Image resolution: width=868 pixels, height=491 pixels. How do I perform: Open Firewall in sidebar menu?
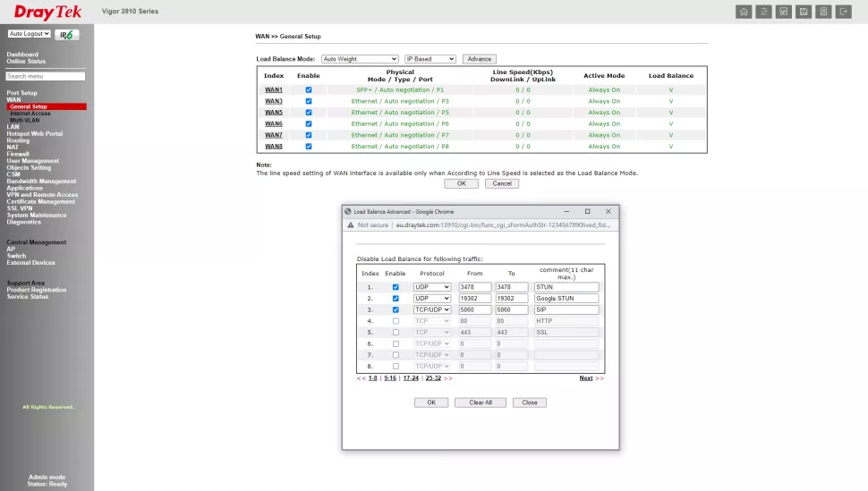[18, 154]
